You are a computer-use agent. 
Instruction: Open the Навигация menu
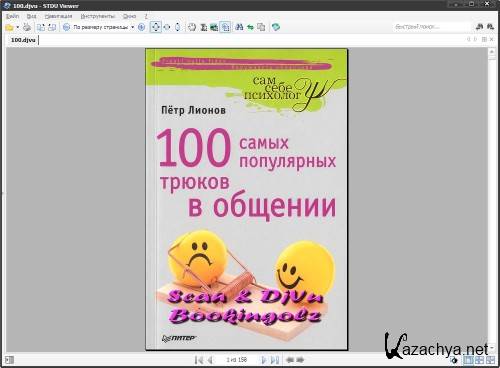(x=58, y=16)
